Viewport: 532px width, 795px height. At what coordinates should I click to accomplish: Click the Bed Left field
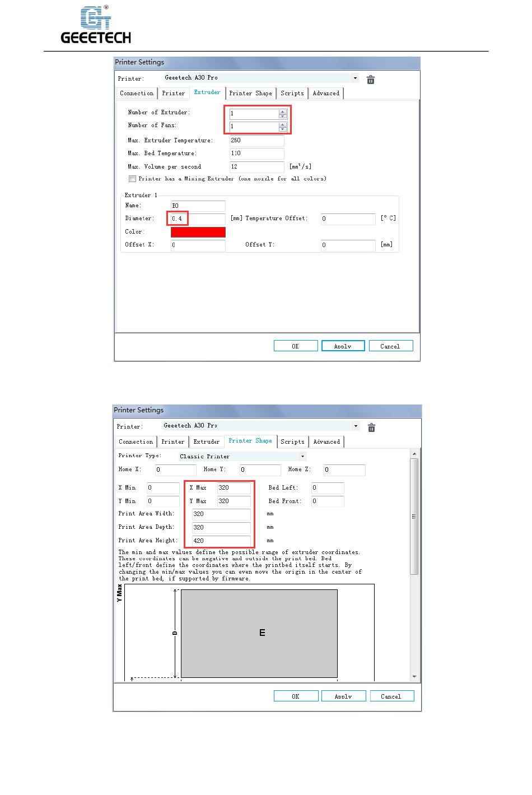coord(328,488)
